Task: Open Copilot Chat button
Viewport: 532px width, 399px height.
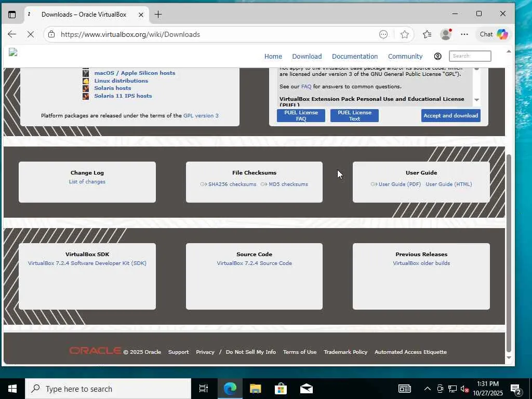Action: pos(494,34)
